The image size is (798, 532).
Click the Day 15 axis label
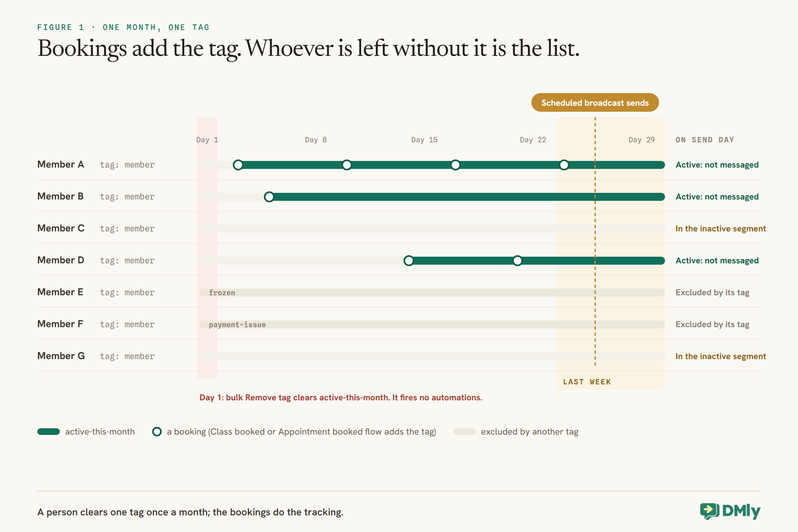[425, 140]
